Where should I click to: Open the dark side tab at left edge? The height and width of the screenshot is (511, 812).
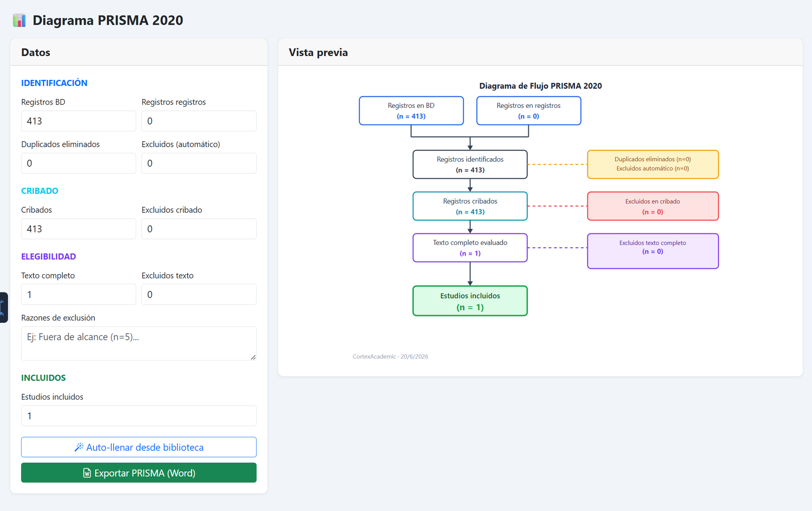coord(4,307)
